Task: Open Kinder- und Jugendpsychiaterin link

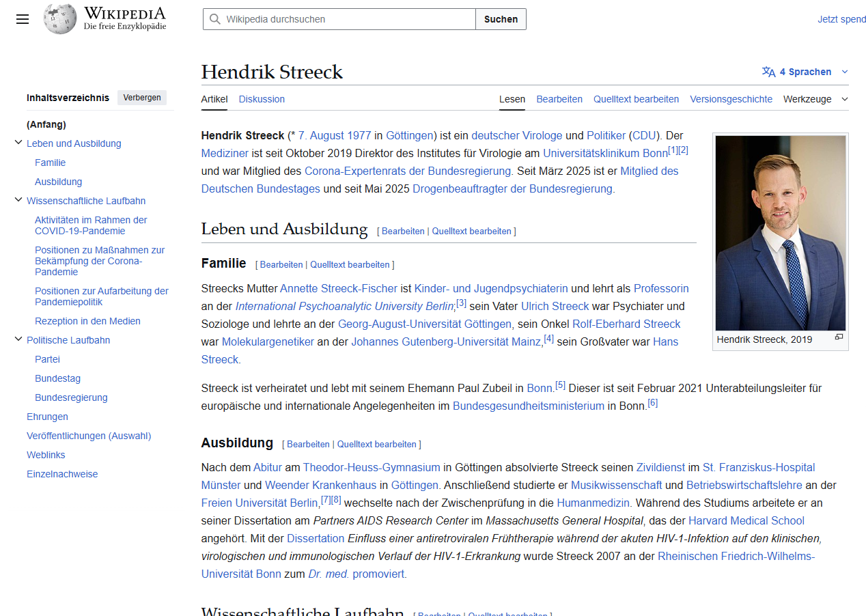Action: [x=491, y=288]
